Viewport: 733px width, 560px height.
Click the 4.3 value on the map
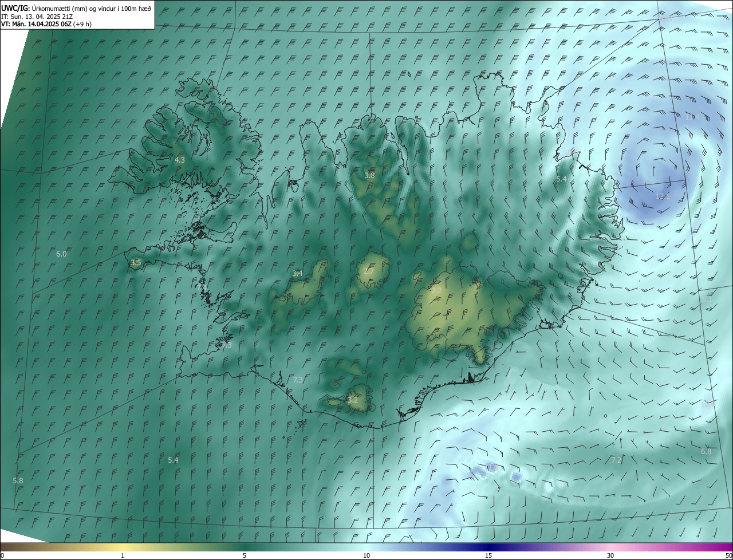point(180,160)
